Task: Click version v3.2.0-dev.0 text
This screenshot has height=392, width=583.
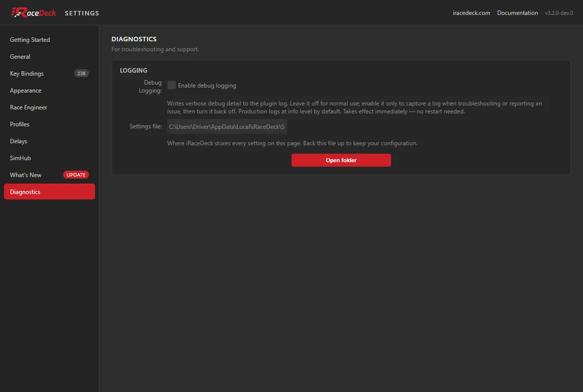Action: click(559, 13)
